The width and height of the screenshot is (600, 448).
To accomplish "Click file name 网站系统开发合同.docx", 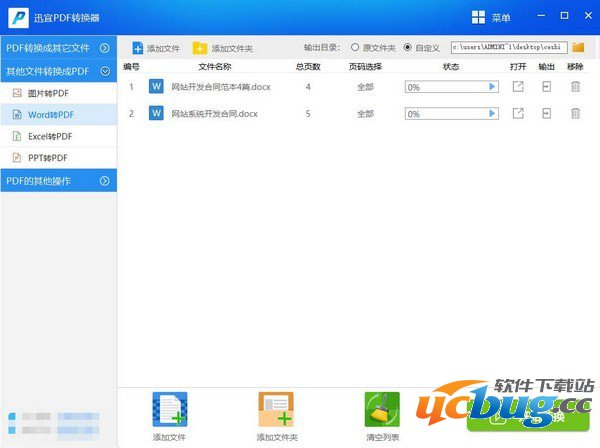I will [x=214, y=114].
